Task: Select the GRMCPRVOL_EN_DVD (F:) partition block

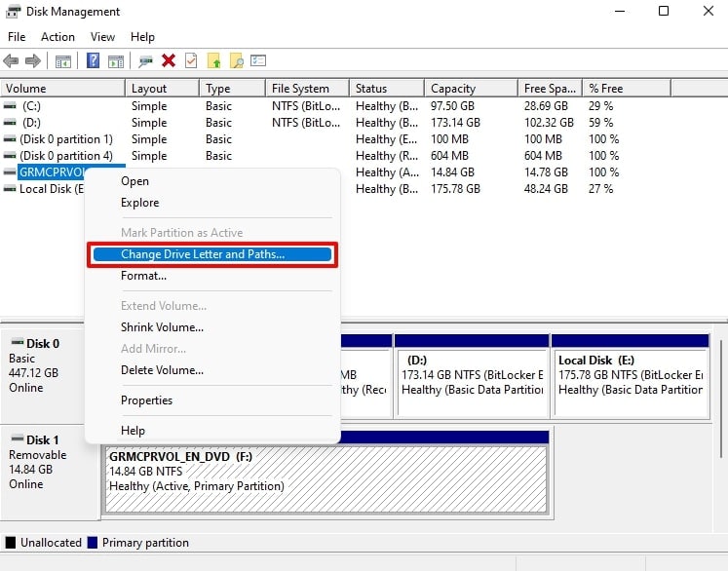Action: tap(326, 472)
